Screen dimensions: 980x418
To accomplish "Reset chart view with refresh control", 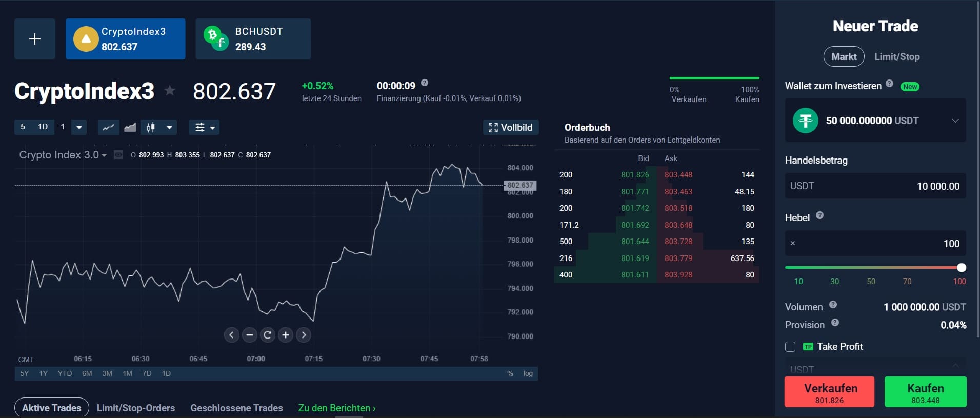I will 267,335.
